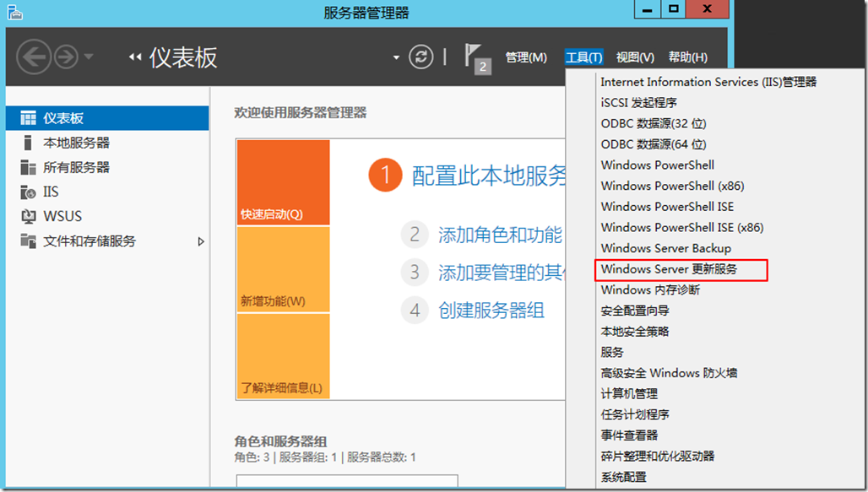Click the 所有服务器 servers icon
Image resolution: width=868 pixels, height=492 pixels.
[x=28, y=167]
